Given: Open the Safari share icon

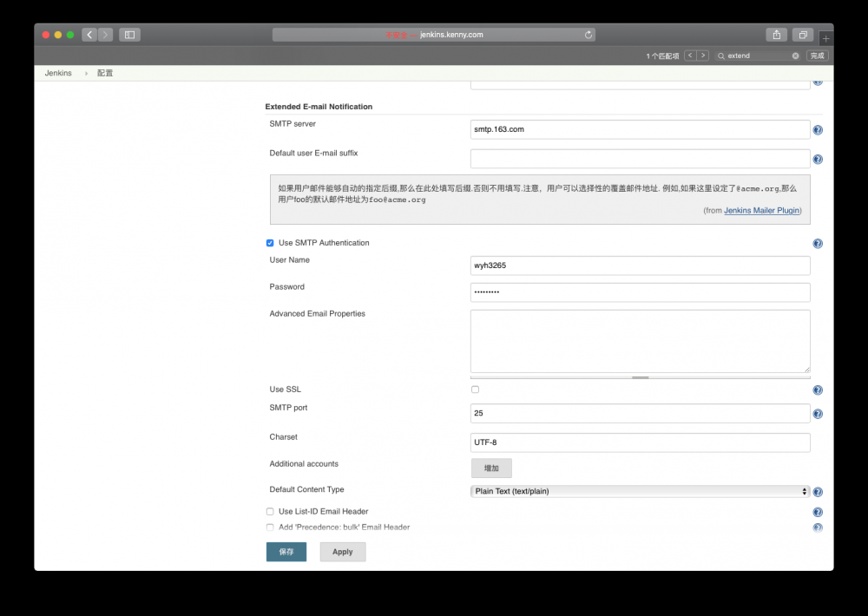Looking at the screenshot, I should pyautogui.click(x=776, y=34).
